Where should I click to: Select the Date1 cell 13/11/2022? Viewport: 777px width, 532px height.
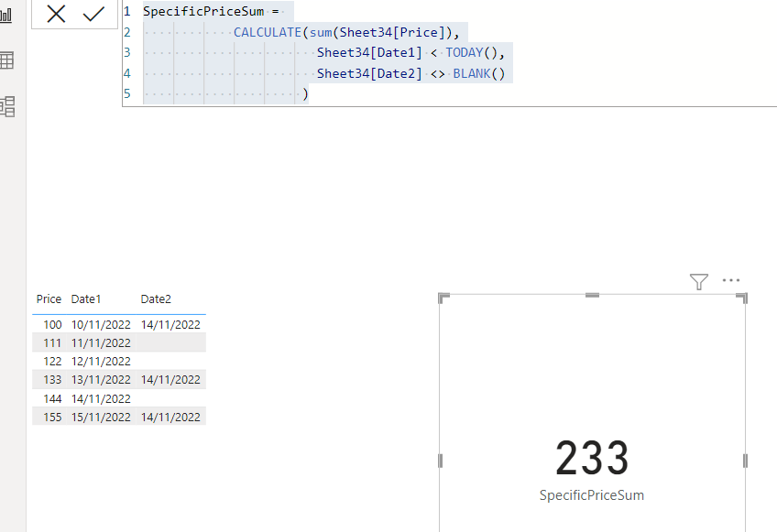101,380
